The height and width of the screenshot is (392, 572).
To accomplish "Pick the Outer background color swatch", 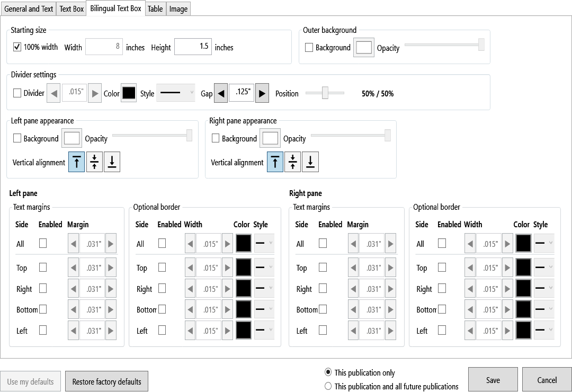I will point(364,48).
